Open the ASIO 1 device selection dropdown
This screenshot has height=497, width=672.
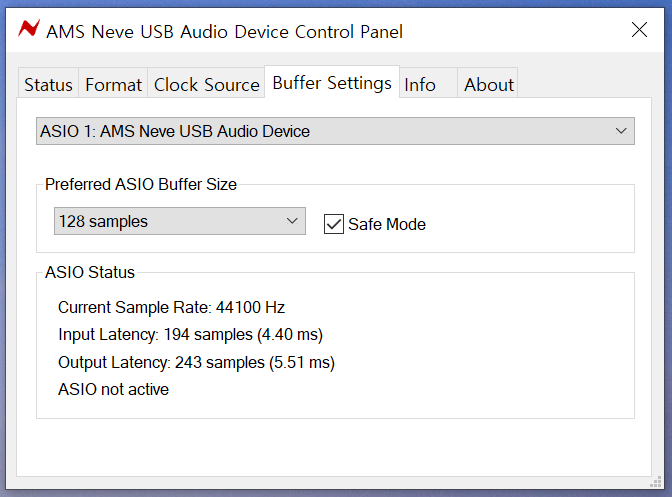tap(335, 131)
